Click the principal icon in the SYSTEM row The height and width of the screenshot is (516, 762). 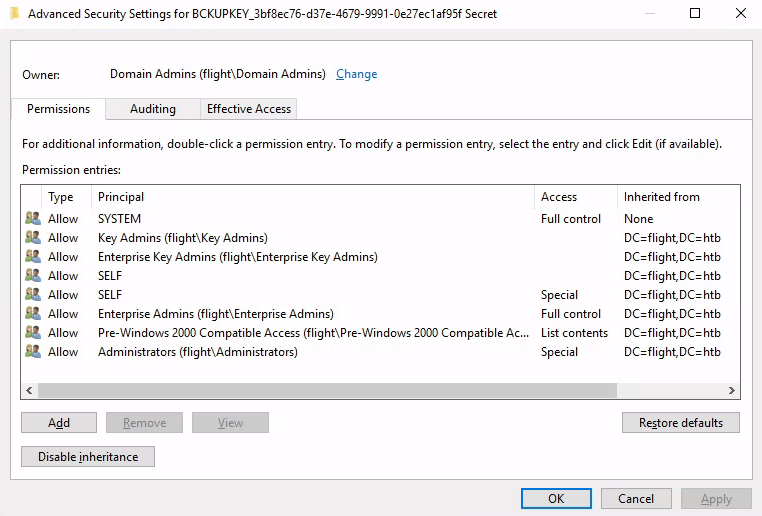click(33, 218)
